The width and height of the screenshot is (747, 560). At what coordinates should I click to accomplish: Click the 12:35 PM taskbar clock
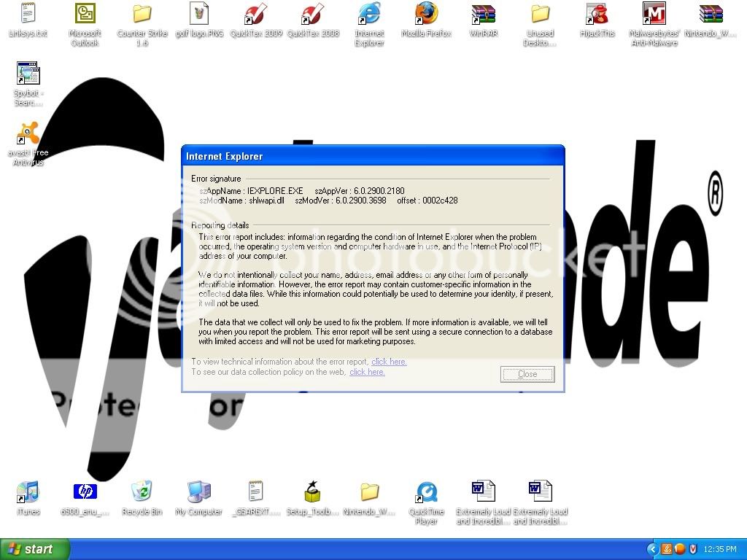click(720, 549)
